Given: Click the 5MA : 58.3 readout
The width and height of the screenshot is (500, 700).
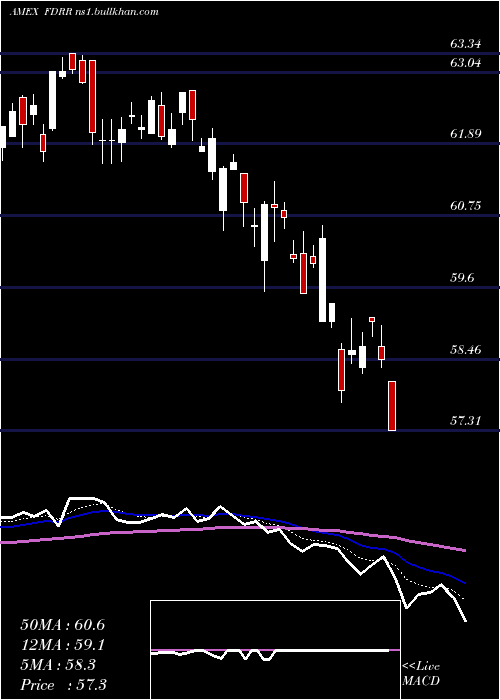Looking at the screenshot, I should [x=58, y=665].
